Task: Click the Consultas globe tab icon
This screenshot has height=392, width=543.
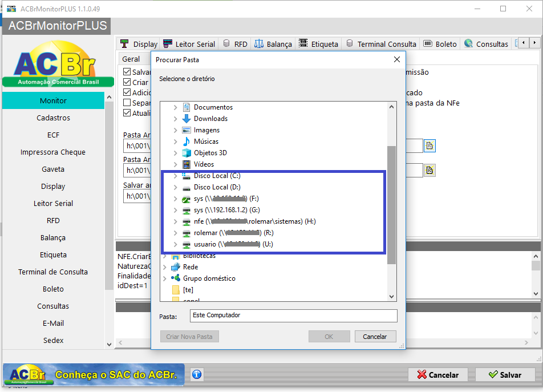Action: [x=468, y=43]
